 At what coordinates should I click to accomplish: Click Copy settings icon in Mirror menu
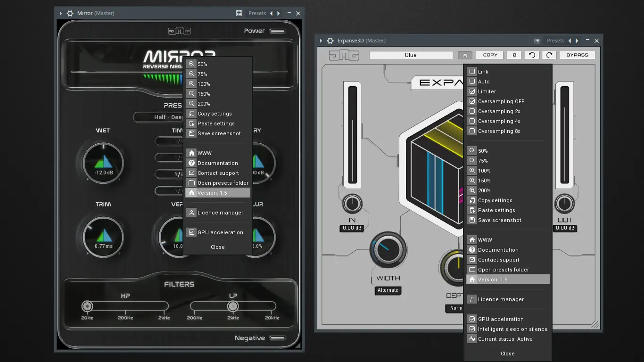(191, 114)
